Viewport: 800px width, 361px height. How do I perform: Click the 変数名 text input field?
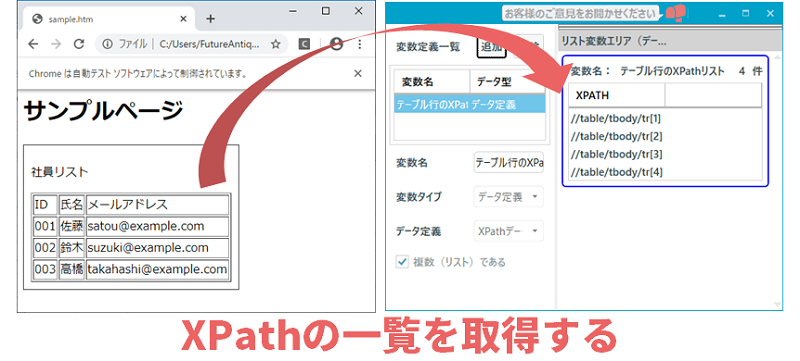tap(509, 163)
